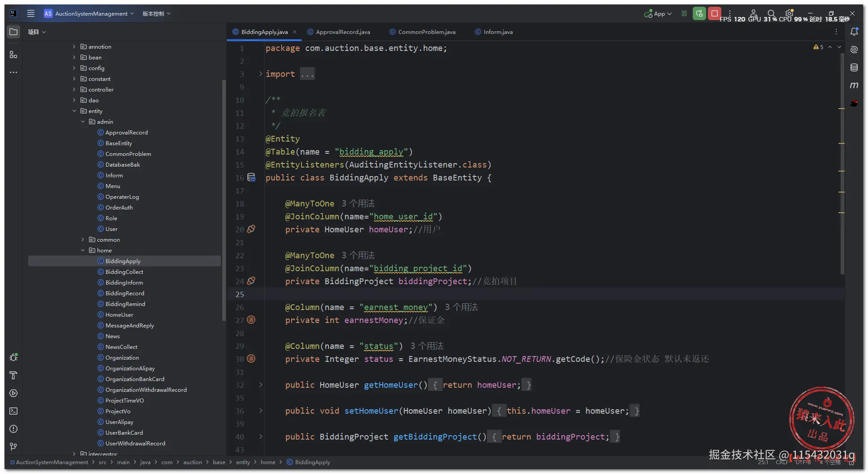Image resolution: width=868 pixels, height=474 pixels.
Task: Open the 版本控制 dropdown
Action: [x=157, y=13]
